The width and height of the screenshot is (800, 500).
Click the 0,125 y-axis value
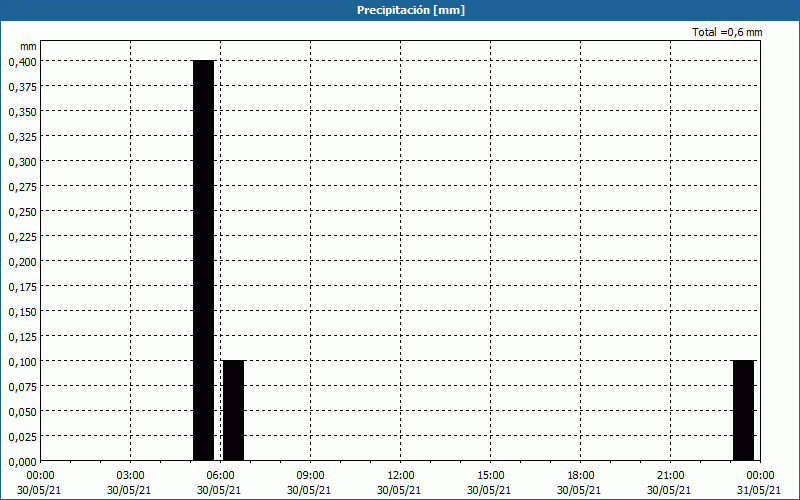22,336
